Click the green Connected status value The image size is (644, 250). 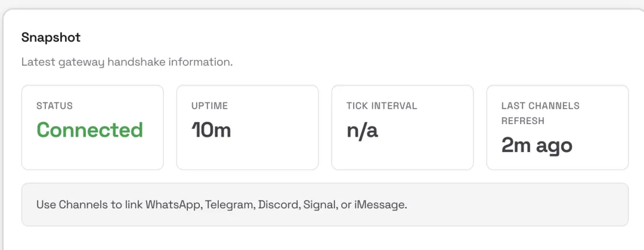[90, 129]
